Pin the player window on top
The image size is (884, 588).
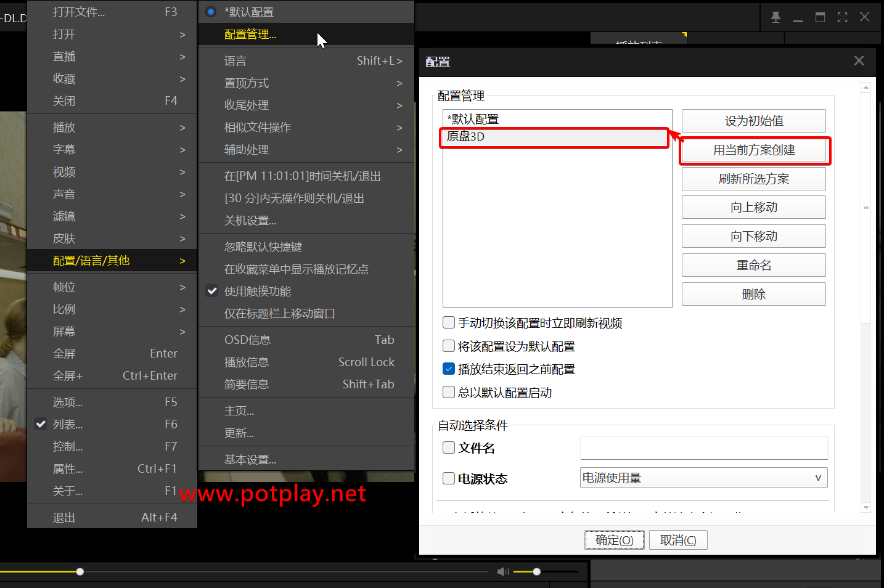pos(776,17)
